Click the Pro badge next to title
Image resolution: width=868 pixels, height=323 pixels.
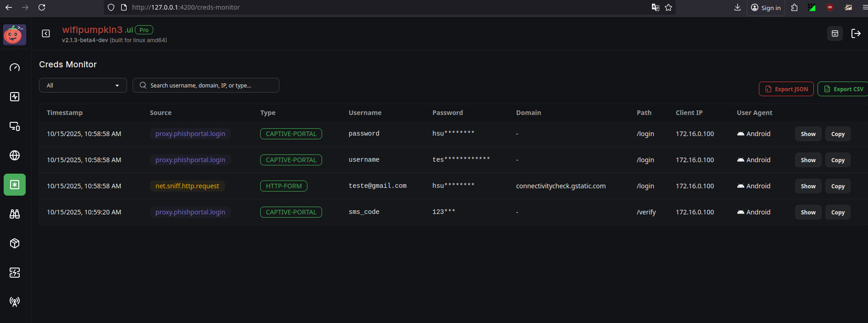click(x=144, y=30)
